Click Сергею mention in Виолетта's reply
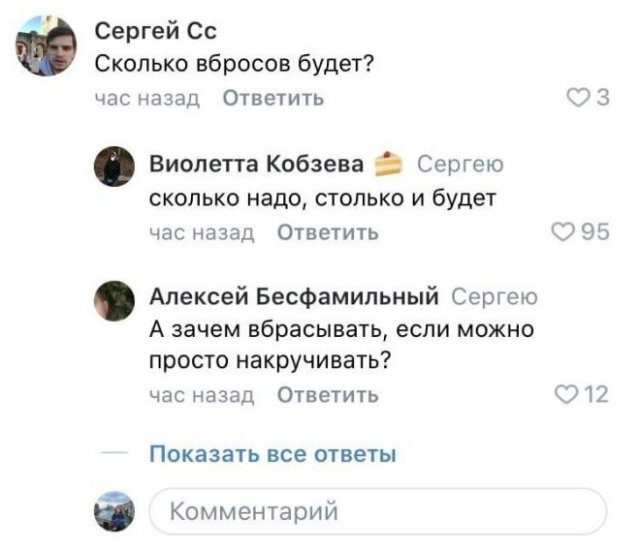 click(x=458, y=165)
